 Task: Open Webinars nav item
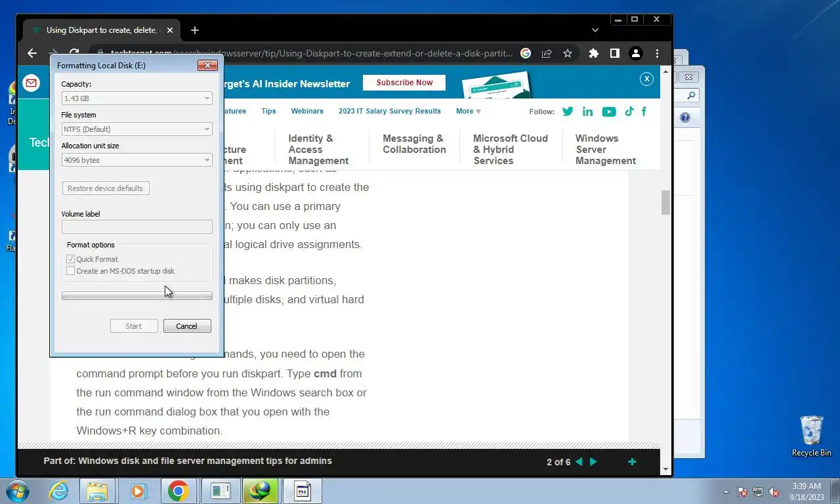tap(307, 112)
